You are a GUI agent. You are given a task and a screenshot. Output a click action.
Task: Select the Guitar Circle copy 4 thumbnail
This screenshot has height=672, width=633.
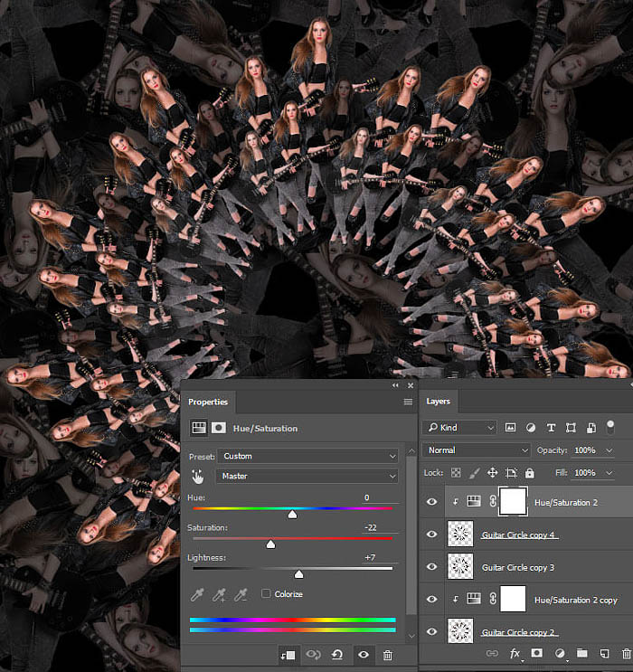click(460, 534)
